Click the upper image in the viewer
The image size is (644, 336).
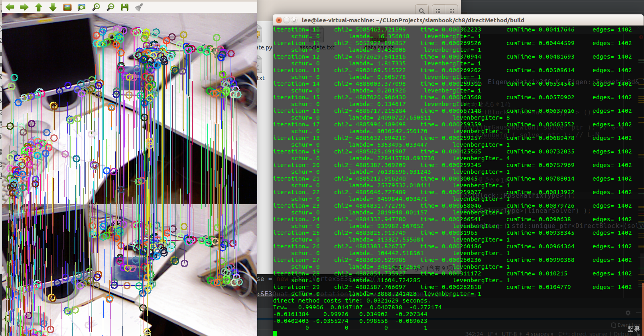coord(130,108)
